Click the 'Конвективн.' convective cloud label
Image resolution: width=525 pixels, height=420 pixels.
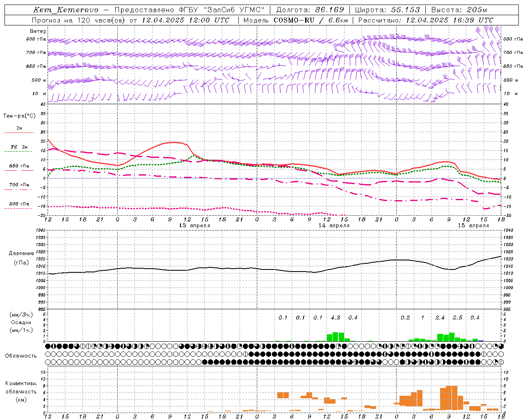pos(21,383)
